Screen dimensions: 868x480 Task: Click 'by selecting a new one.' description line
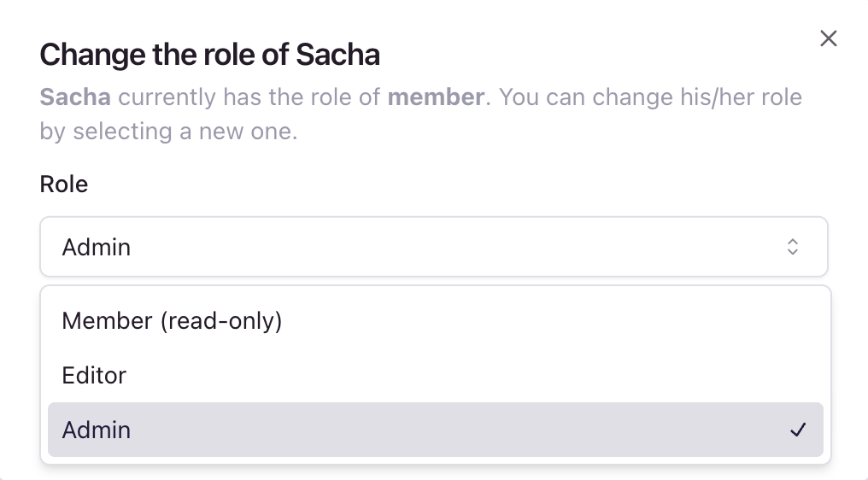168,132
